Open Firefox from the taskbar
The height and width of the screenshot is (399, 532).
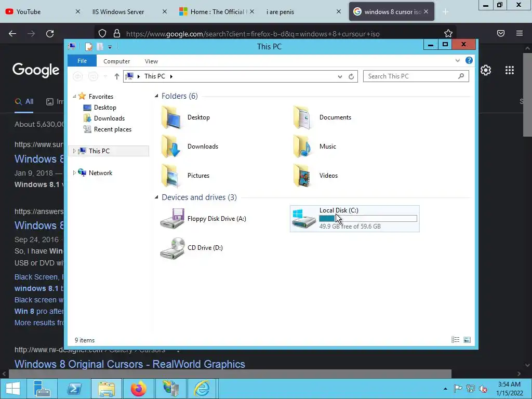[x=138, y=389]
